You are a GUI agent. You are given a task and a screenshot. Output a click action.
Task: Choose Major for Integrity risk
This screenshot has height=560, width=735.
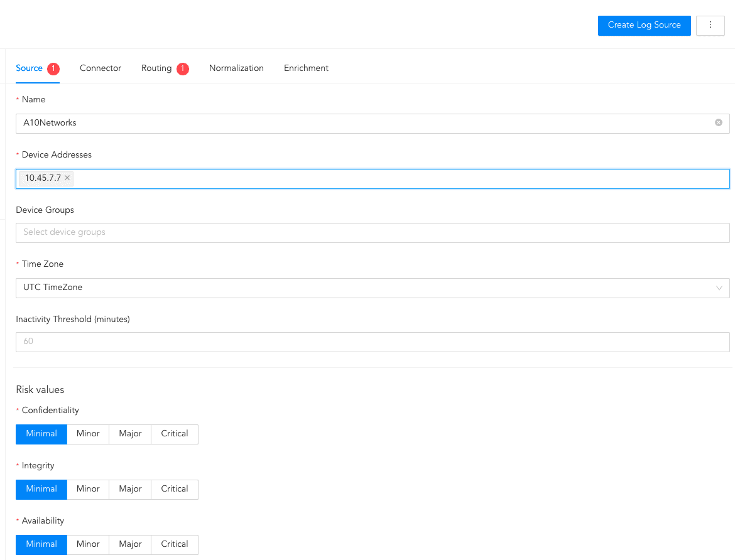tap(130, 489)
